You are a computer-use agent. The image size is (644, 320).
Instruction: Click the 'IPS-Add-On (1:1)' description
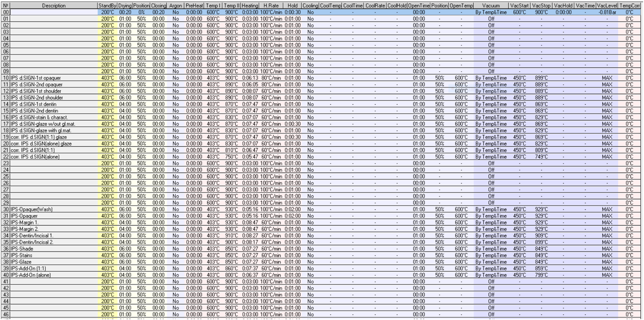[28, 268]
